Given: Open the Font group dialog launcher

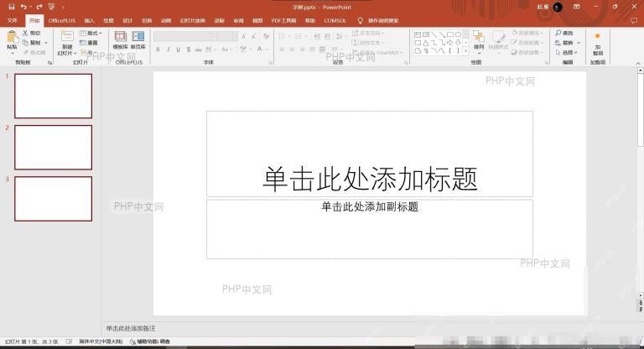Looking at the screenshot, I should [x=271, y=63].
